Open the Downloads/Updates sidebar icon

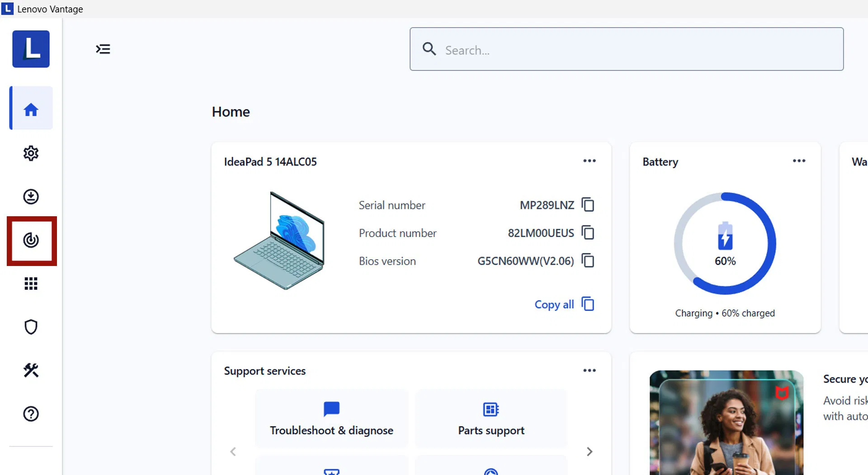(x=31, y=196)
